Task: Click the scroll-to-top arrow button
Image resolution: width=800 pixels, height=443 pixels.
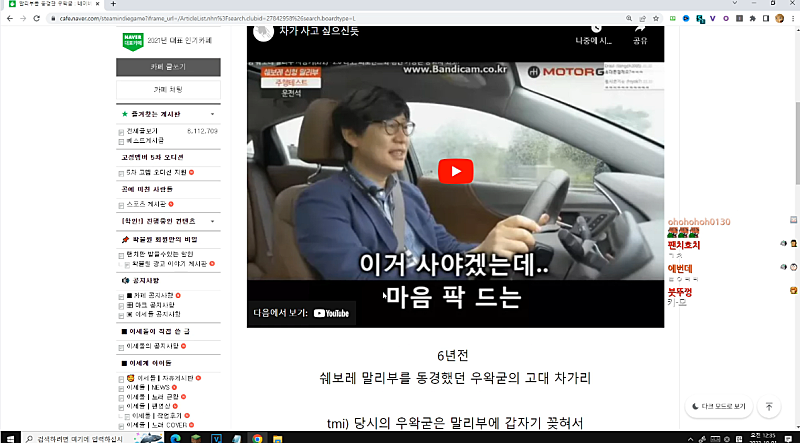Action: (769, 407)
